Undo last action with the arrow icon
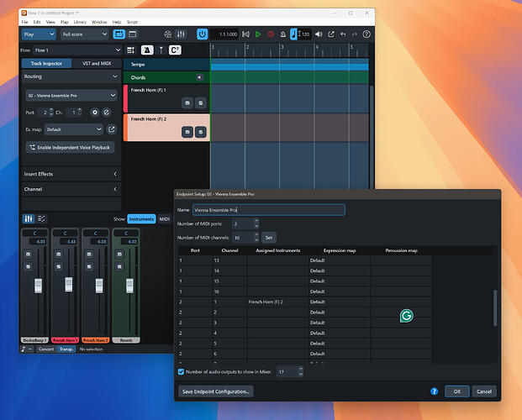Screen dimensions: 522x420 (343, 34)
